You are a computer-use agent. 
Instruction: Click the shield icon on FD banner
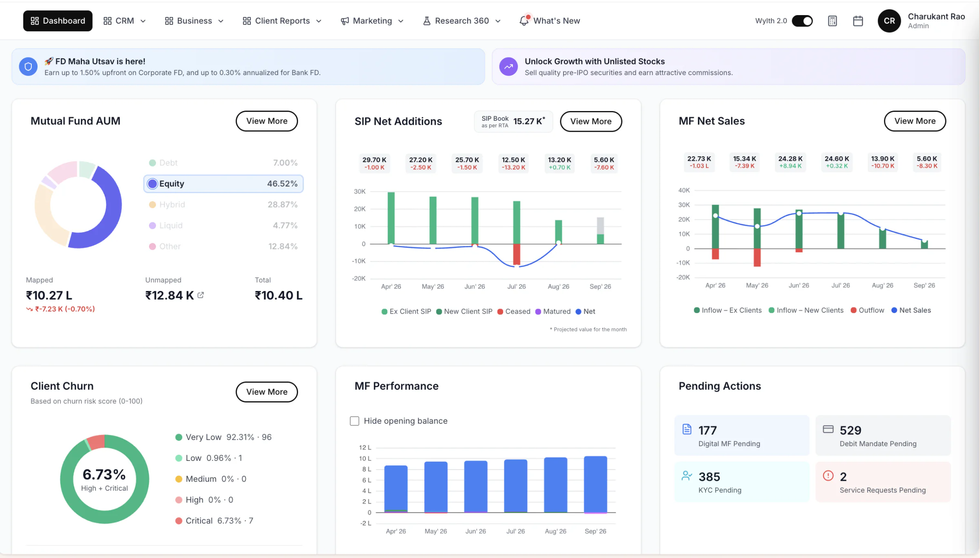point(28,67)
